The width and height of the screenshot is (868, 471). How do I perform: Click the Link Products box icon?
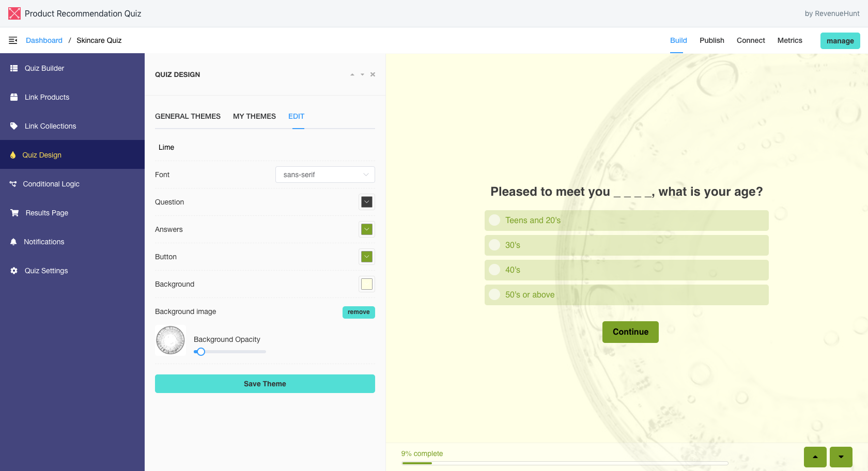(x=14, y=97)
